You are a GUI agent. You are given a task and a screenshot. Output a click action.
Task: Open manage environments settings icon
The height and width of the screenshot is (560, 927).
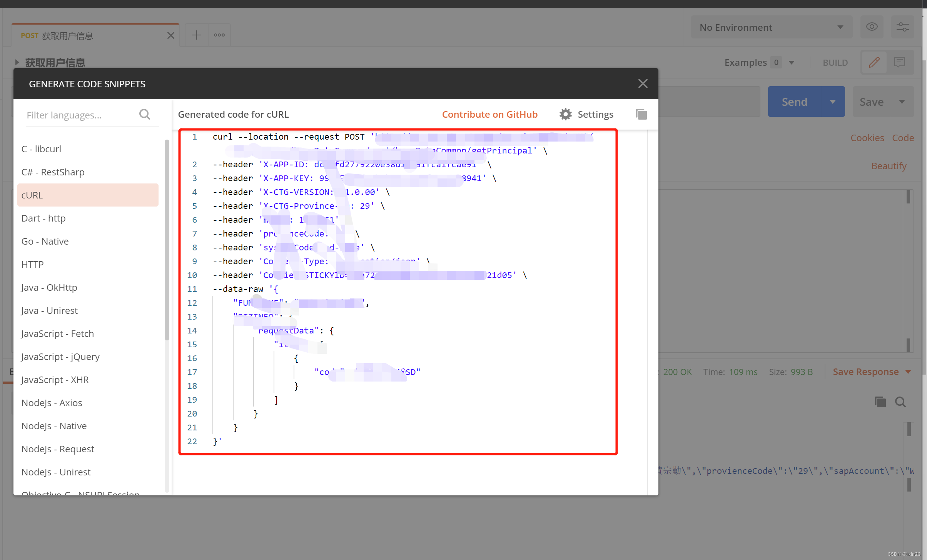point(902,27)
